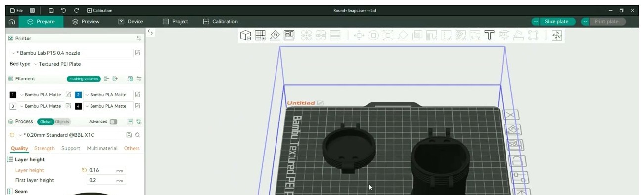Open filament 3 Bambu PLA Matte dropdown
The image size is (644, 195).
[x=41, y=106]
